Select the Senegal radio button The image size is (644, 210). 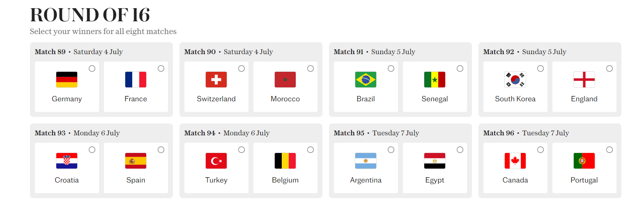(460, 68)
